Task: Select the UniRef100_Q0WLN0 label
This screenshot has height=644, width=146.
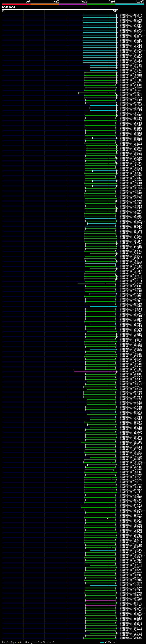Action: point(131,53)
